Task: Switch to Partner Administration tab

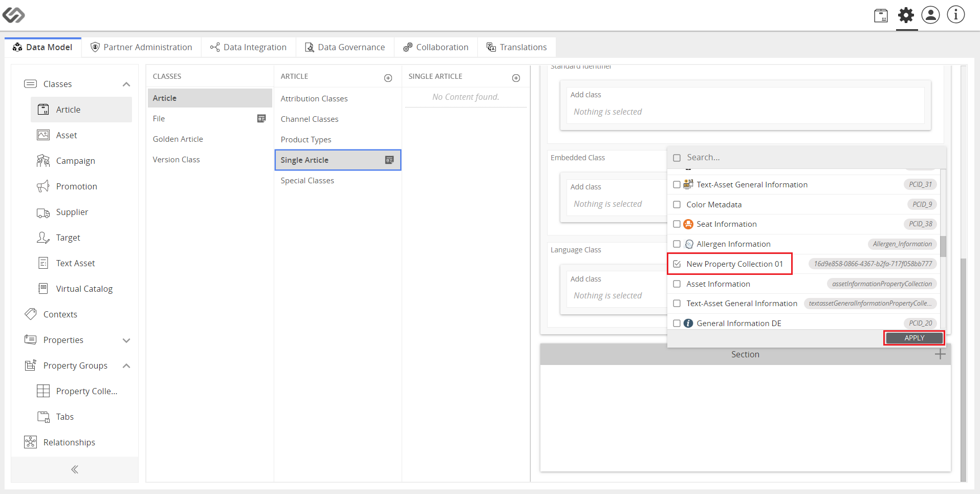Action: click(141, 47)
